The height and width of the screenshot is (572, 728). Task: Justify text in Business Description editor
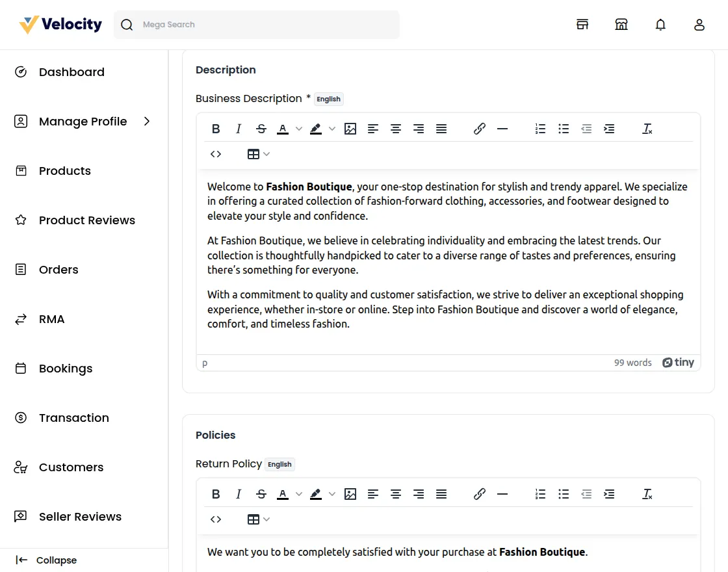tap(441, 129)
